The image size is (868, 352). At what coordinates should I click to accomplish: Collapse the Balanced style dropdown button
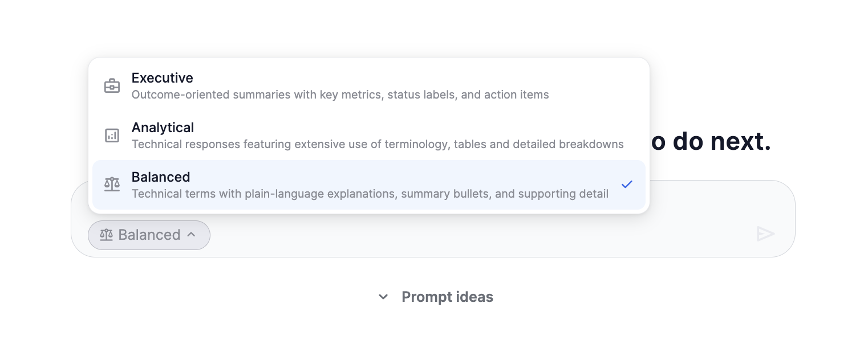click(149, 235)
